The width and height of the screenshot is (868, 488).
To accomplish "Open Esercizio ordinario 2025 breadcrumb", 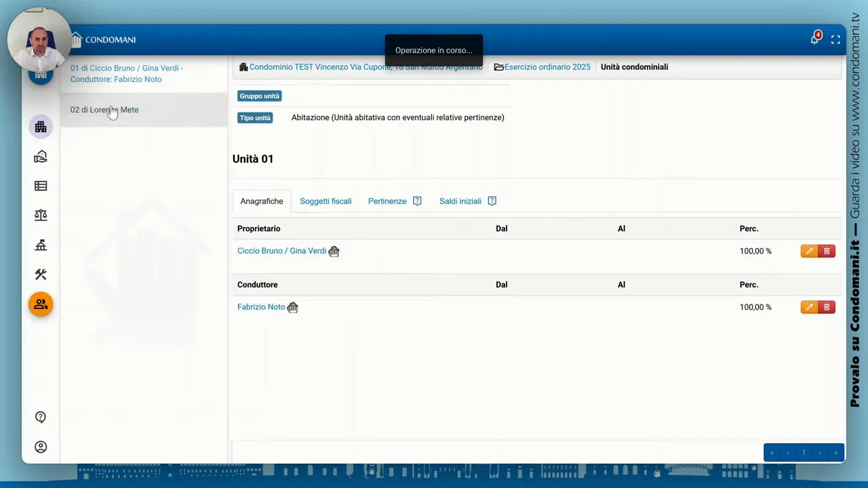I will [547, 67].
